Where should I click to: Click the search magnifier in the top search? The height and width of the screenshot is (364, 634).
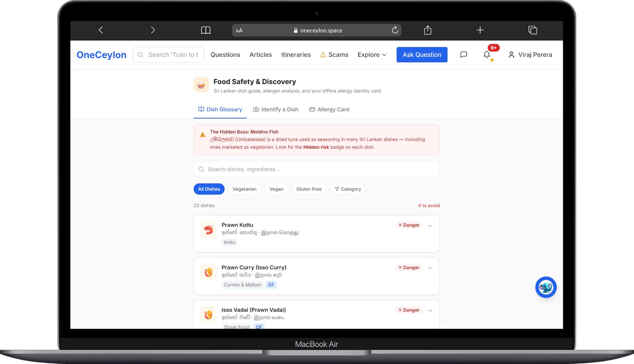coord(141,55)
